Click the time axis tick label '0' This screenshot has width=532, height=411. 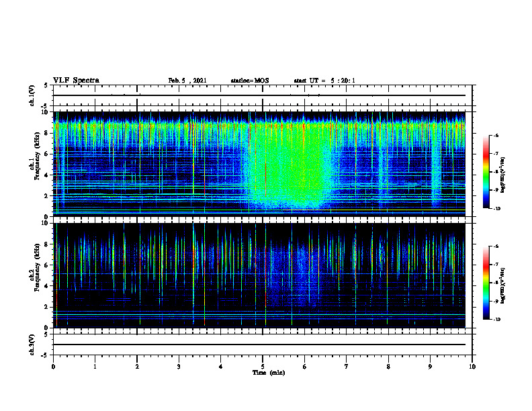53,367
